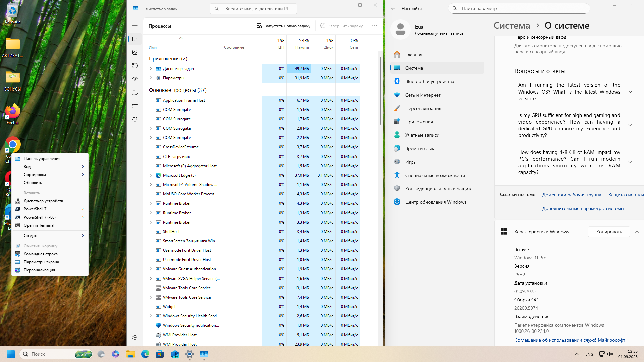Choose Обновить in desktop context menu
Viewport: 644px width, 362px height.
point(50,183)
